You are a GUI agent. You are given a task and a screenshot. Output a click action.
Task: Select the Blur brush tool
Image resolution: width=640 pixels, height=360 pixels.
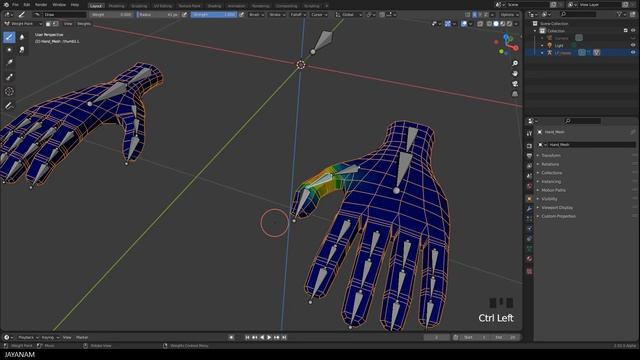point(22,37)
